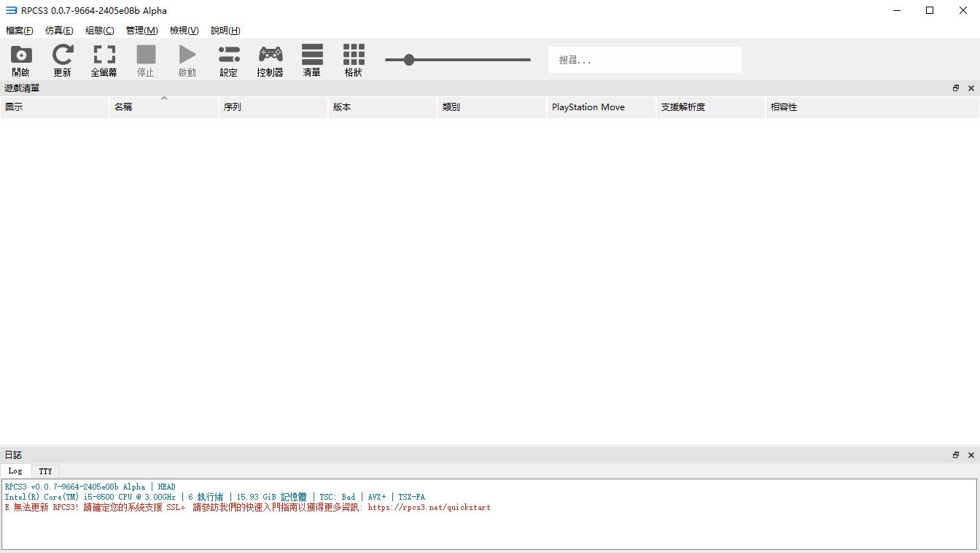Switch to the Log tab
This screenshot has height=553, width=980.
(15, 471)
